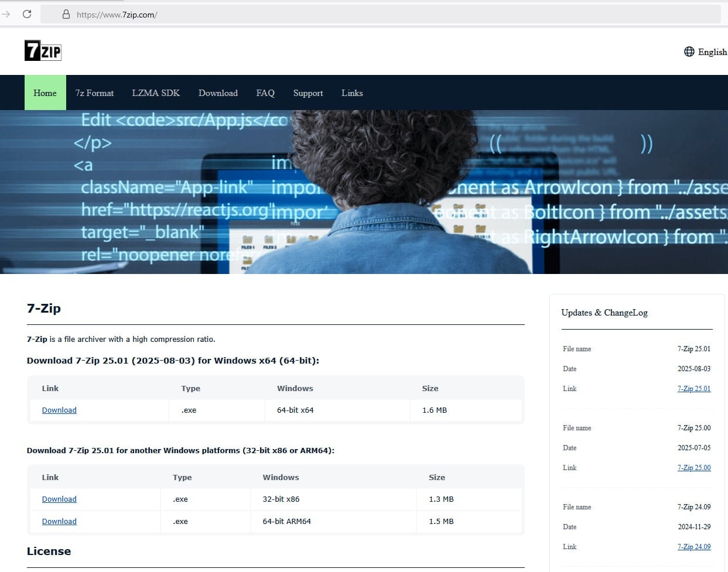Open the Support page
Image resolution: width=728 pixels, height=572 pixels.
(308, 93)
